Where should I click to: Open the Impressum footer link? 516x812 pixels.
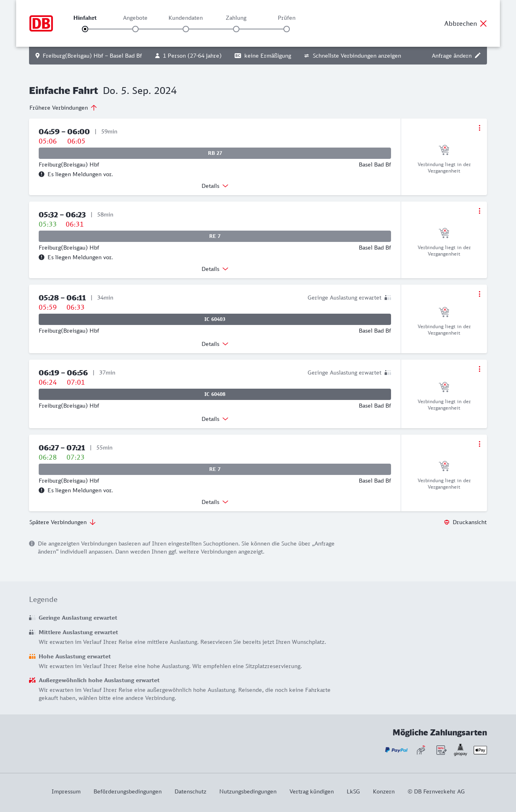(x=66, y=791)
